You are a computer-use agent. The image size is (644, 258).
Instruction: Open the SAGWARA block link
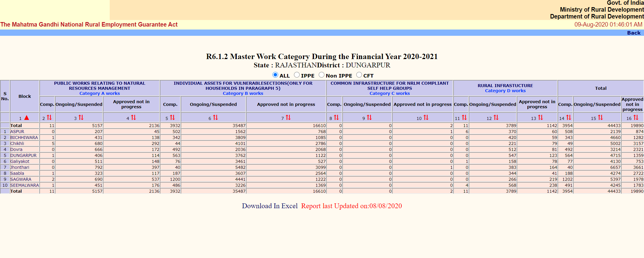(x=21, y=179)
